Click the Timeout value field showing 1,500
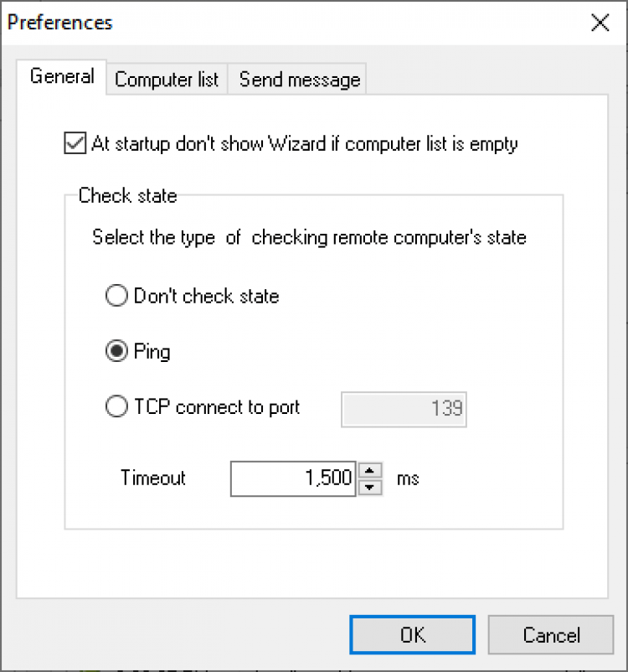This screenshot has height=672, width=628. click(293, 478)
